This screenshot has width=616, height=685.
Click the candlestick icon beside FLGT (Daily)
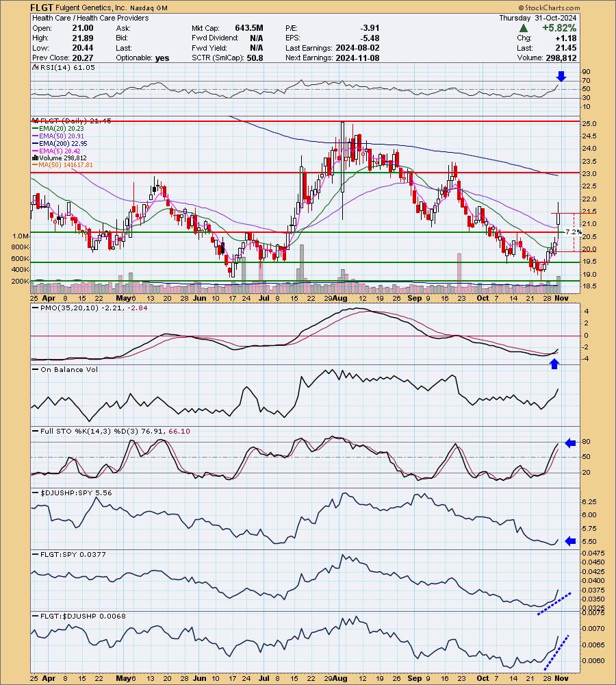(x=36, y=121)
